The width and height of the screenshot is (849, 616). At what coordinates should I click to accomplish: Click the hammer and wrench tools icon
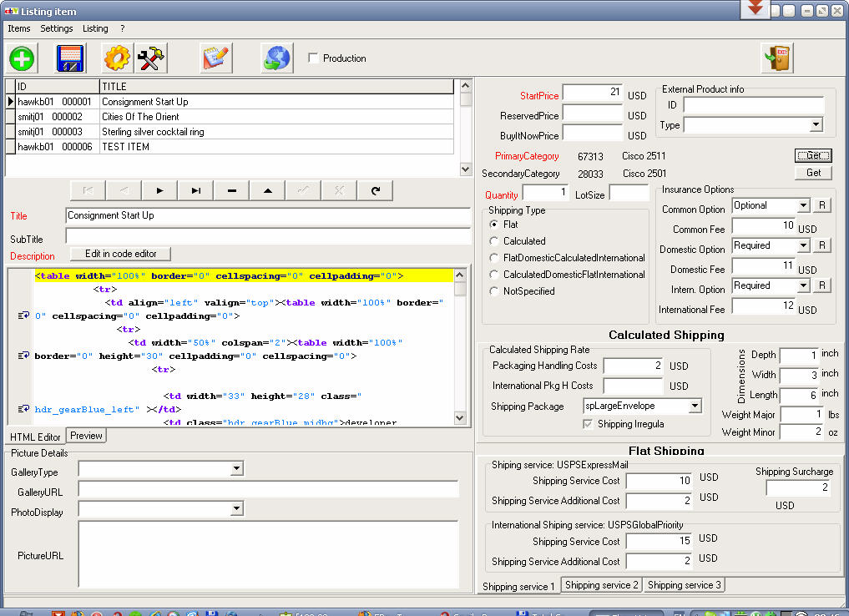(x=151, y=58)
